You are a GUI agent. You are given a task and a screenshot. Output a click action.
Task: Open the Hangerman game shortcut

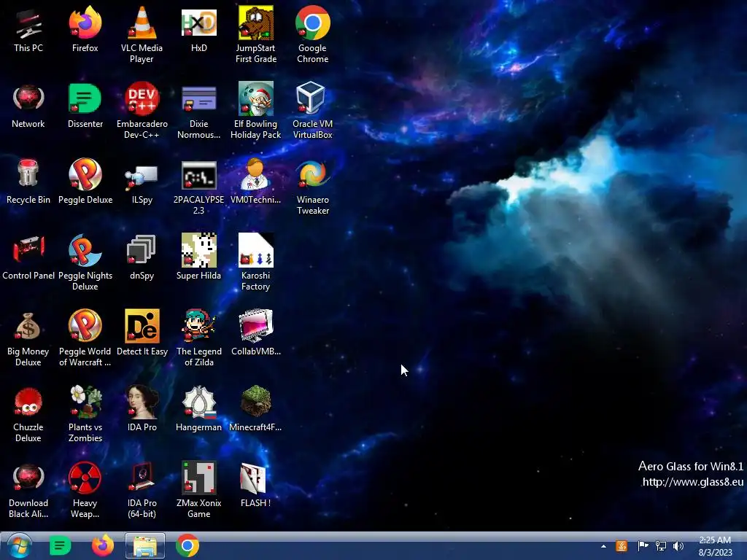(x=198, y=408)
